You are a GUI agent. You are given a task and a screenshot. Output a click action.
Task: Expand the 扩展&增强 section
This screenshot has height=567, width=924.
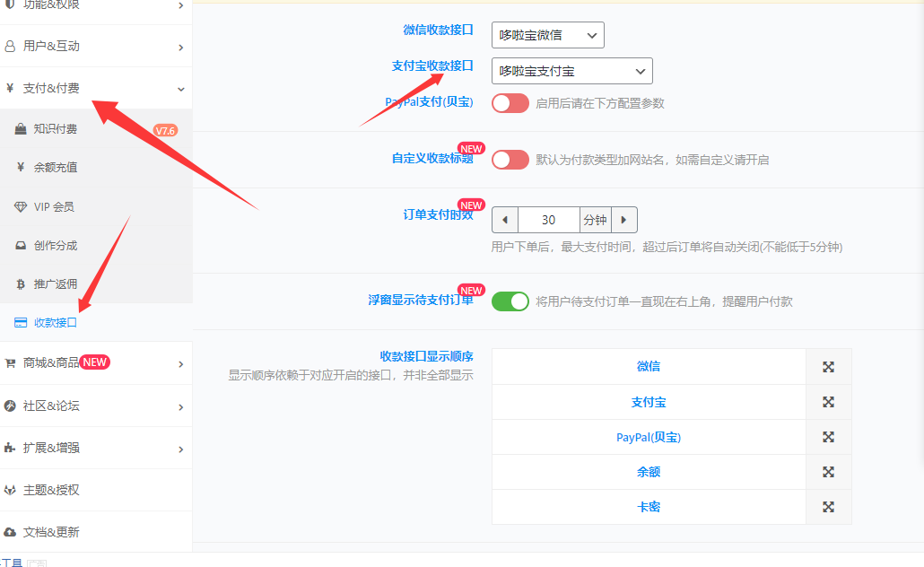click(x=54, y=447)
